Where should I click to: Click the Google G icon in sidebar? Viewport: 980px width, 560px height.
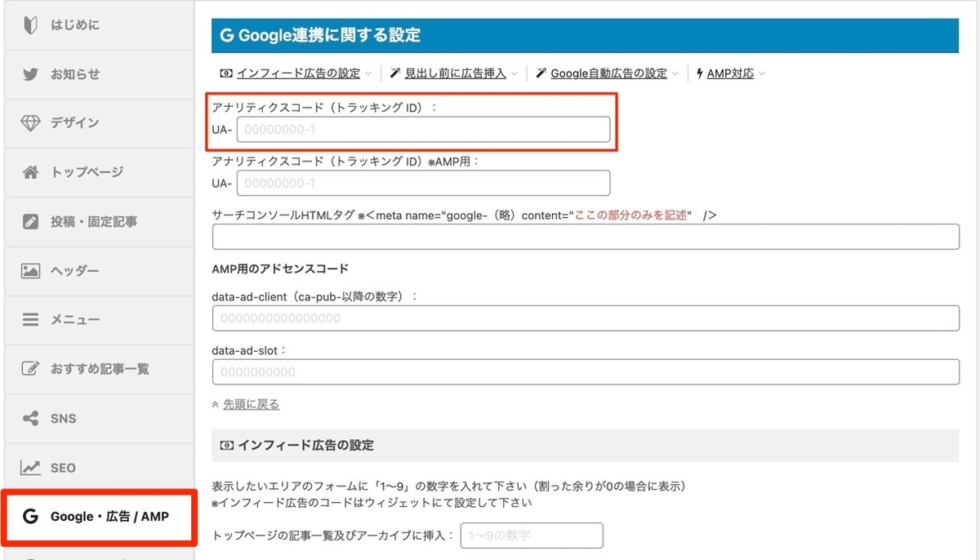[x=31, y=517]
